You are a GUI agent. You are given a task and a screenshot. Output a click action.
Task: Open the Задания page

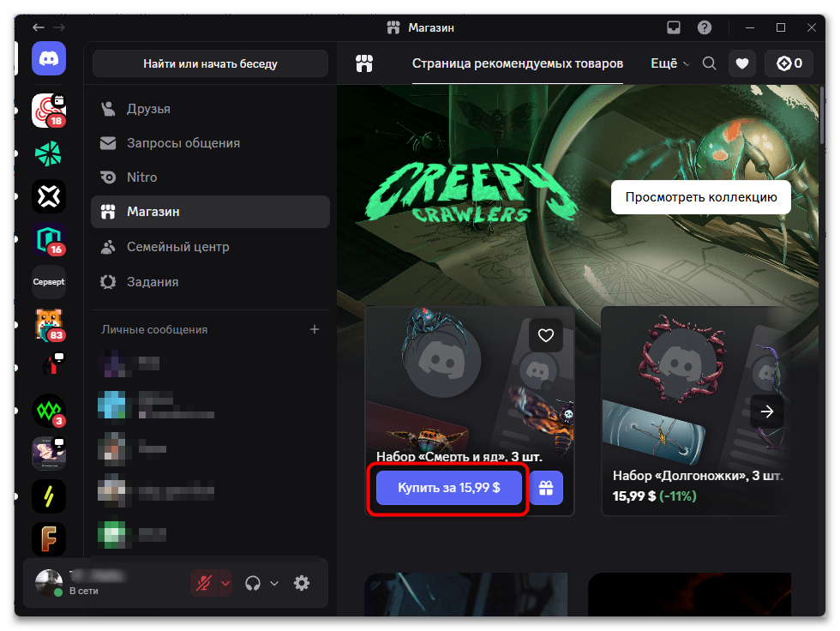[210, 282]
